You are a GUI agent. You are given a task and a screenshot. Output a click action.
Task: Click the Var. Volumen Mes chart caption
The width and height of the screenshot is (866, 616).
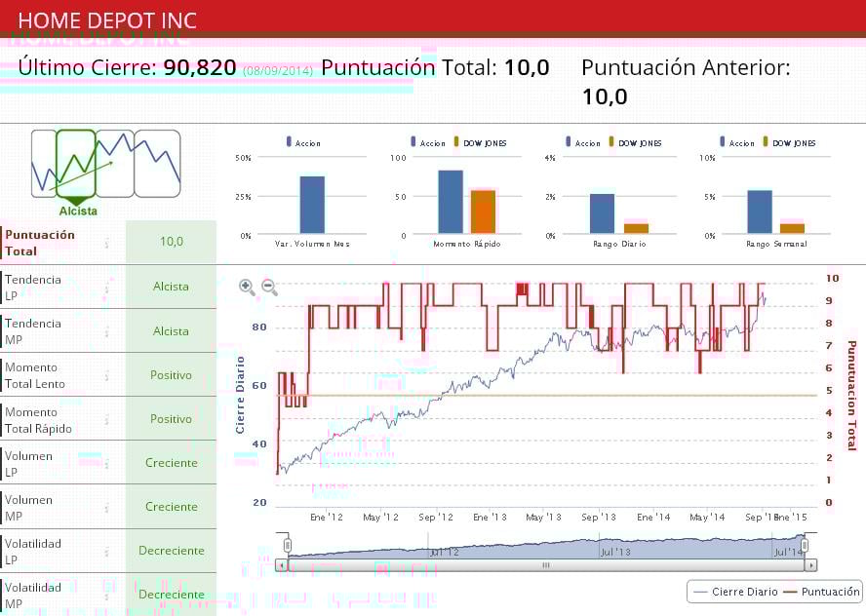[312, 244]
